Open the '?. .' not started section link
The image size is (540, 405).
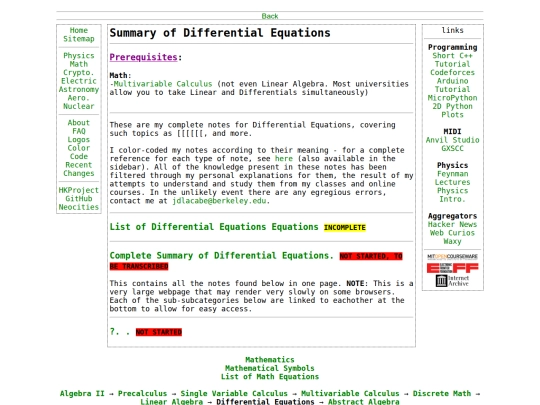(120, 332)
